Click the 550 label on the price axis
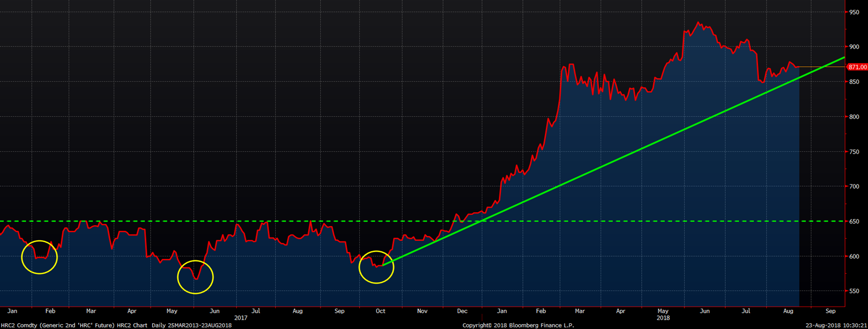Image resolution: width=868 pixels, height=329 pixels. point(854,291)
